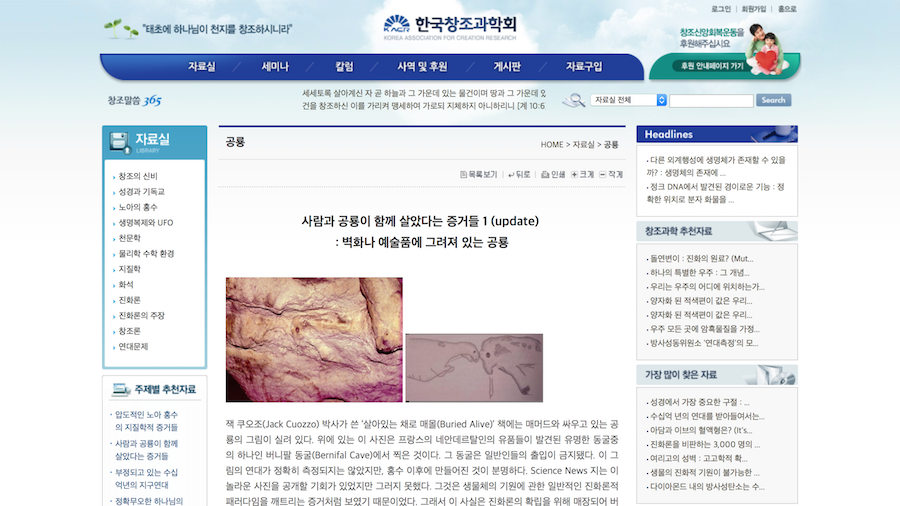Click the 목록보기 list view icon

click(464, 174)
